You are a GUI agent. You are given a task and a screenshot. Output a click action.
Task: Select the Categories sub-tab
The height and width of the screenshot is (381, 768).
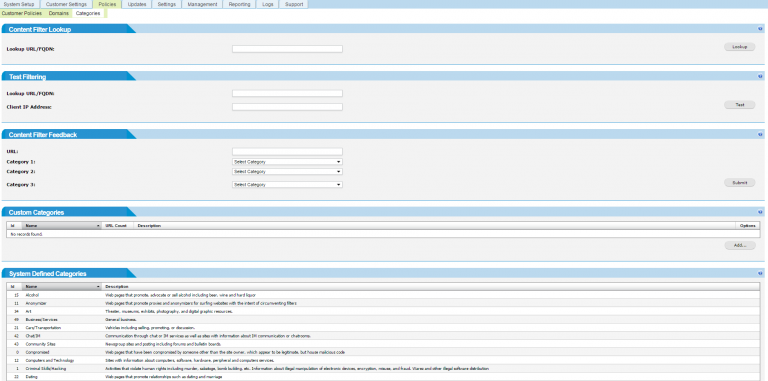(88, 13)
